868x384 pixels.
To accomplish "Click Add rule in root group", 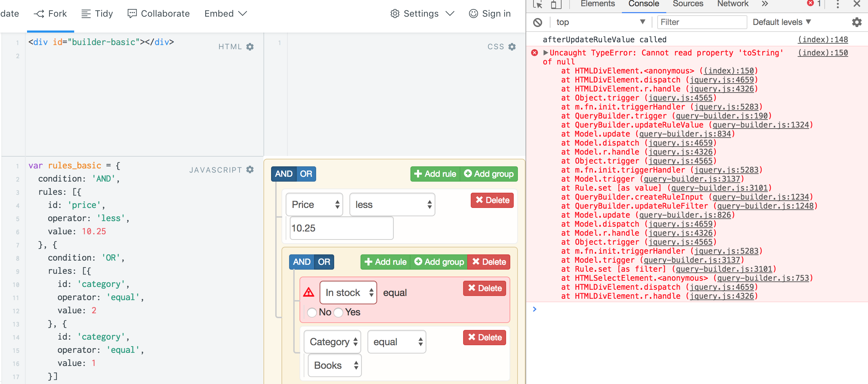I will pos(435,174).
